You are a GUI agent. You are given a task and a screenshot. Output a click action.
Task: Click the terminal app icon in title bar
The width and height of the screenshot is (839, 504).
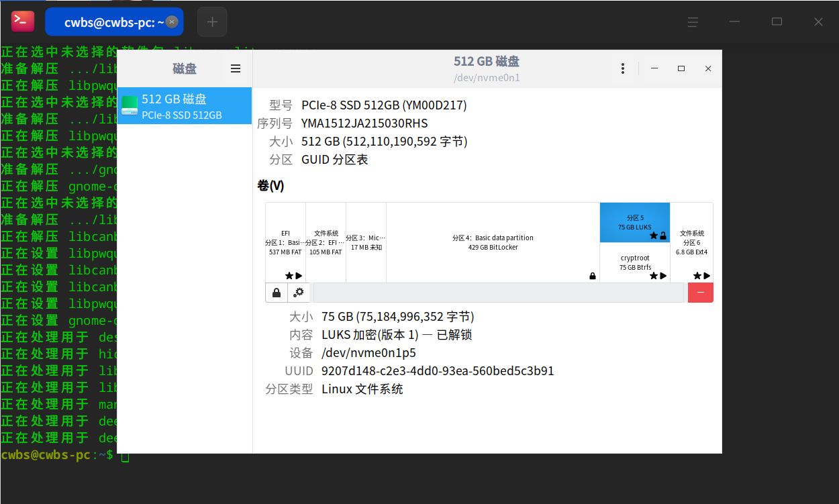[23, 21]
